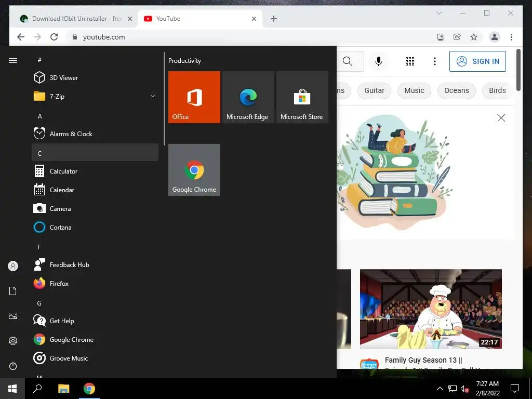Image resolution: width=532 pixels, height=399 pixels.
Task: Close the IObit Uninstaller tab
Action: click(129, 19)
